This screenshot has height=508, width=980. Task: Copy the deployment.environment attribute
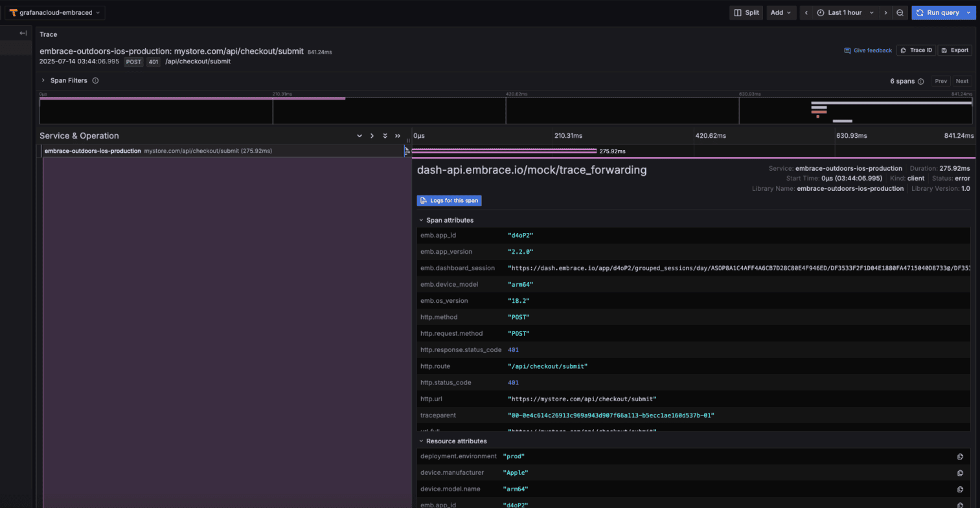pos(961,456)
